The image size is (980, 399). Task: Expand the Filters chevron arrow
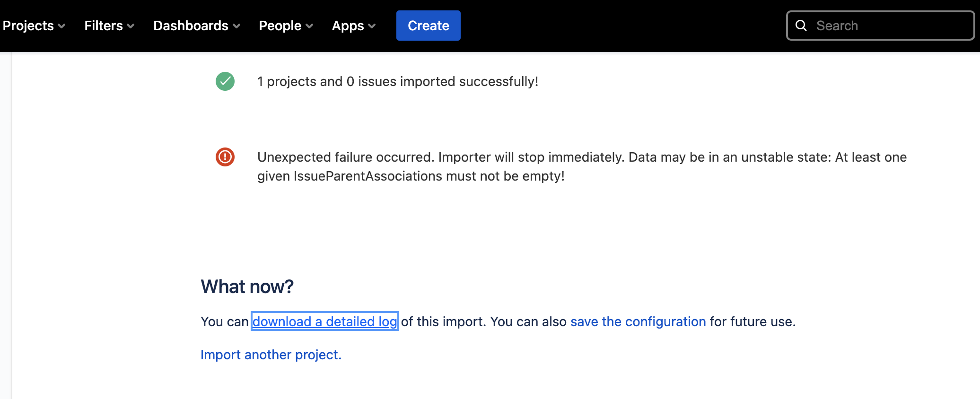[x=131, y=26]
